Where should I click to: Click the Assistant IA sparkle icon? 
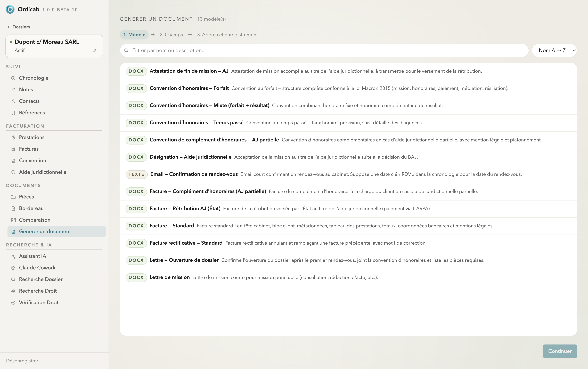click(x=13, y=256)
